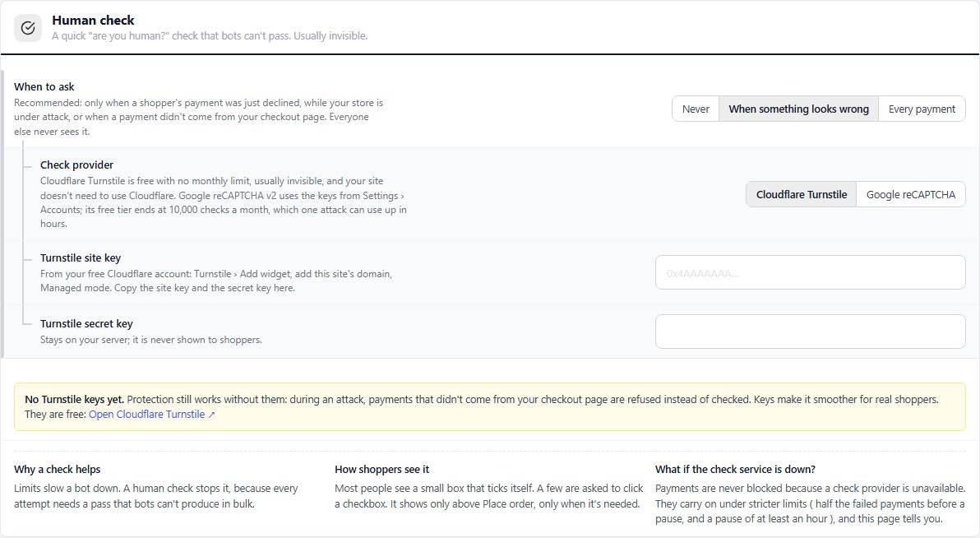Open the Open Cloudflare Turnstile link
Screen dimensions: 980x538
[152, 414]
